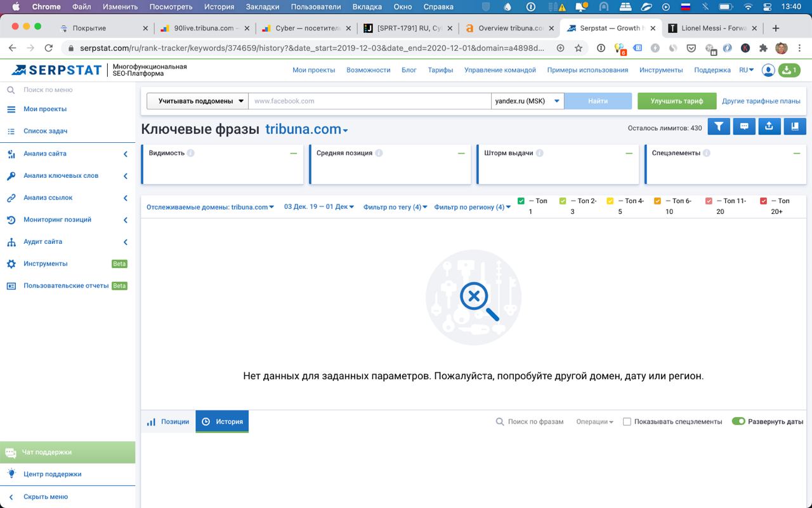Select the История tab
This screenshot has height=508, width=812.
[222, 422]
